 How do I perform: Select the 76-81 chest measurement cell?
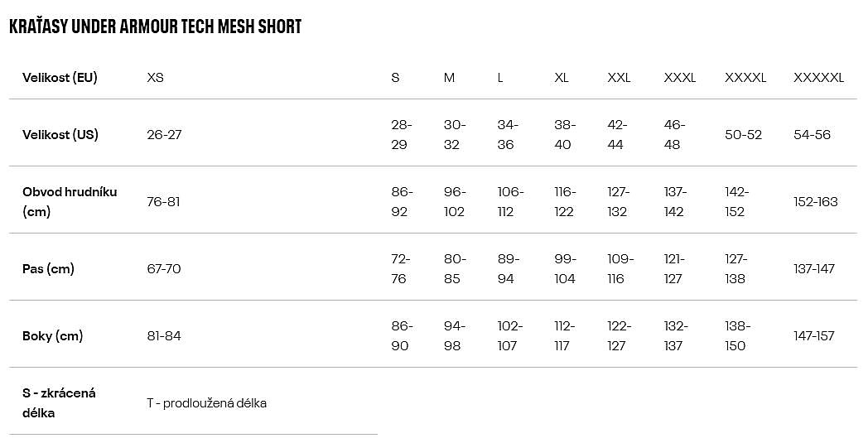coord(163,201)
